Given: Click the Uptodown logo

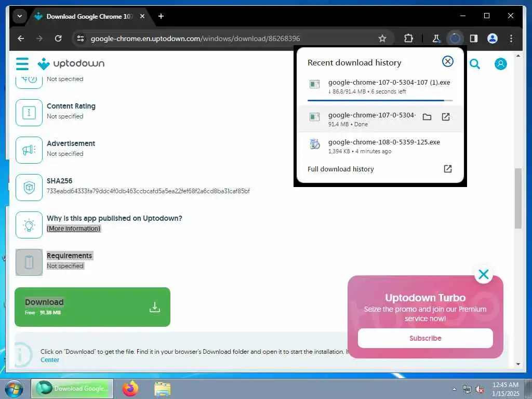Looking at the screenshot, I should (71, 63).
